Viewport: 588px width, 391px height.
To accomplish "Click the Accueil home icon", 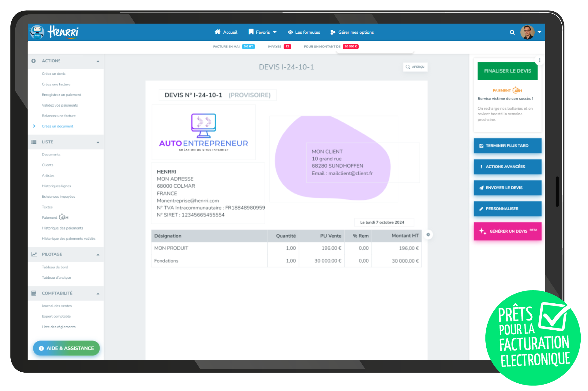I will pyautogui.click(x=217, y=32).
